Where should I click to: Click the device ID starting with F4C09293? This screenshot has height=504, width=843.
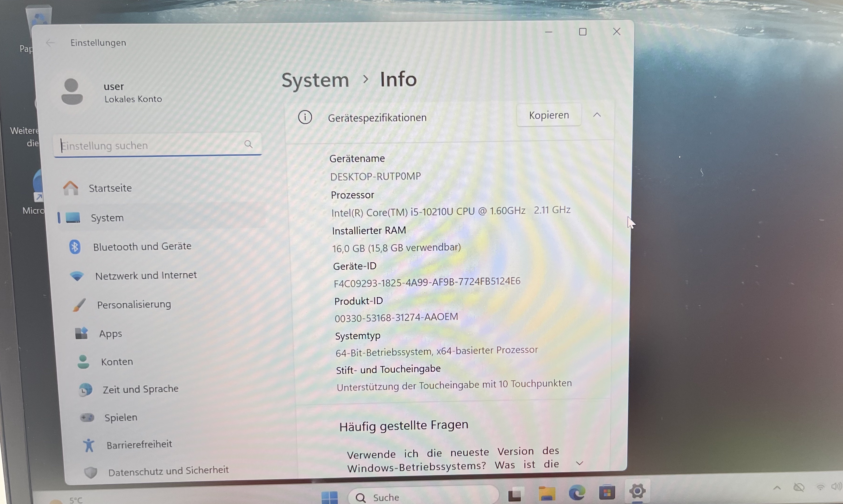(427, 282)
